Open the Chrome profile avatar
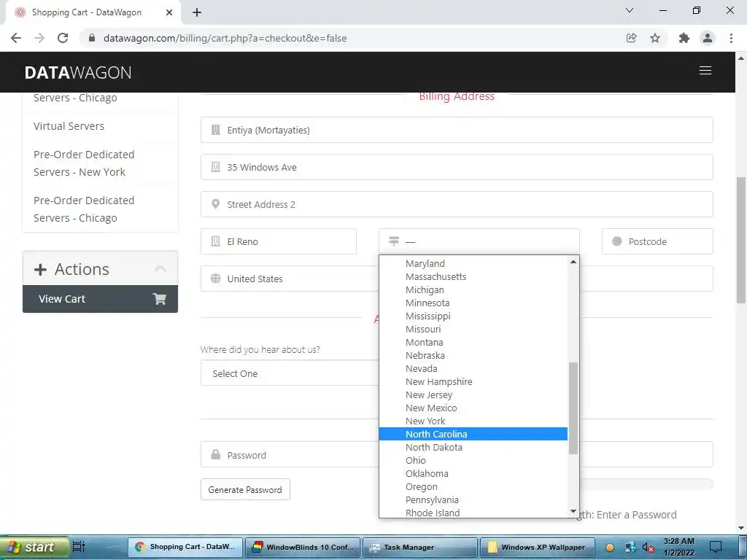Viewport: 747px width, 560px height. pyautogui.click(x=708, y=38)
